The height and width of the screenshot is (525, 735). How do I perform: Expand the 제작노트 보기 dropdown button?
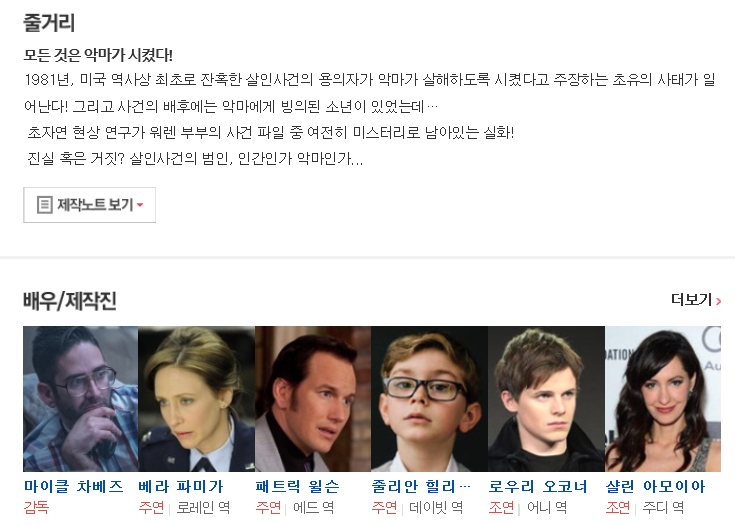pos(90,205)
